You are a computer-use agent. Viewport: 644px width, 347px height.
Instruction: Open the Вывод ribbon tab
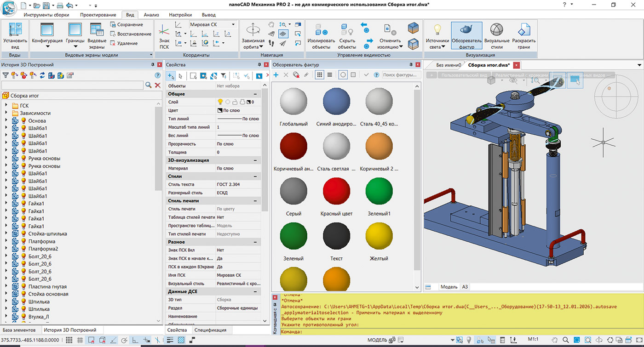coord(209,15)
